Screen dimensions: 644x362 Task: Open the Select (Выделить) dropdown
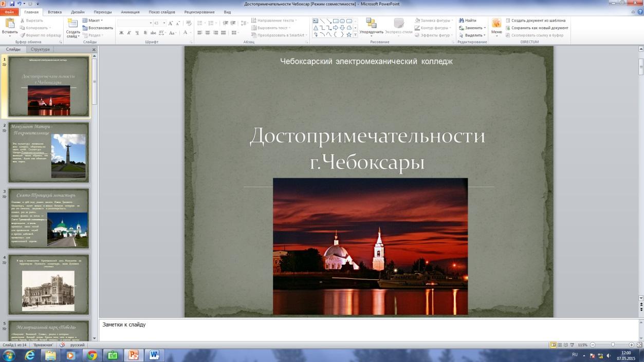click(x=472, y=35)
